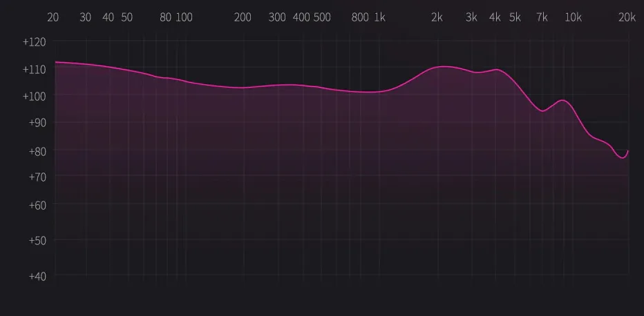Click the 500 Hz frequency label
644x316 pixels.
pyautogui.click(x=322, y=17)
